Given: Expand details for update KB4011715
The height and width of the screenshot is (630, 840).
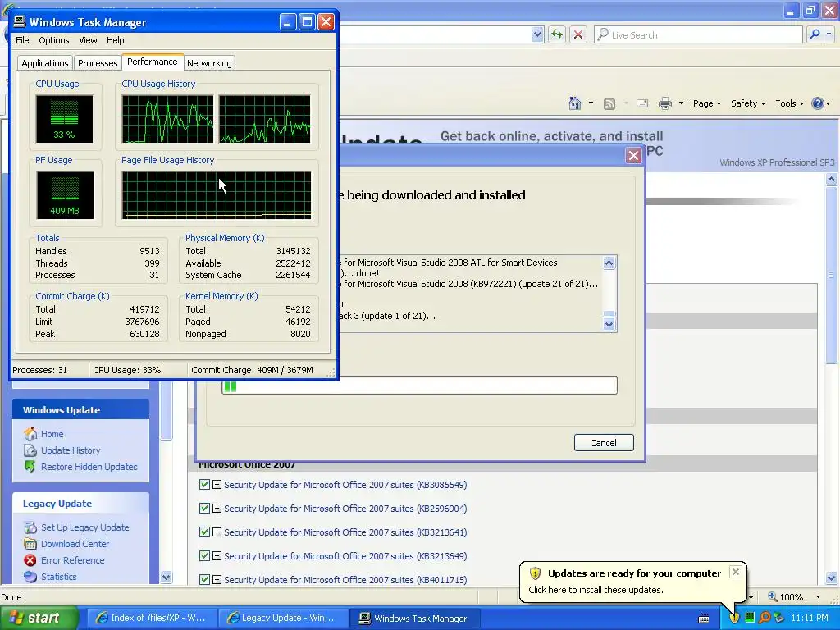Looking at the screenshot, I should click(x=217, y=579).
